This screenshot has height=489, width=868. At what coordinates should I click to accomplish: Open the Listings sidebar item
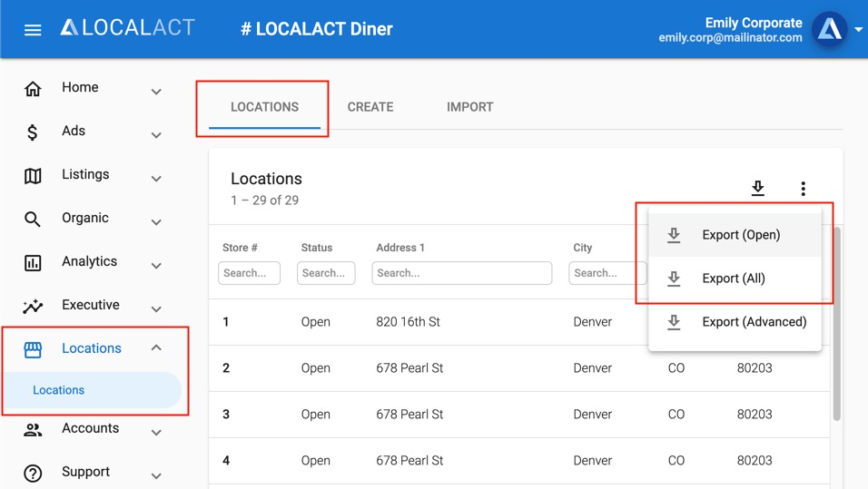point(85,174)
